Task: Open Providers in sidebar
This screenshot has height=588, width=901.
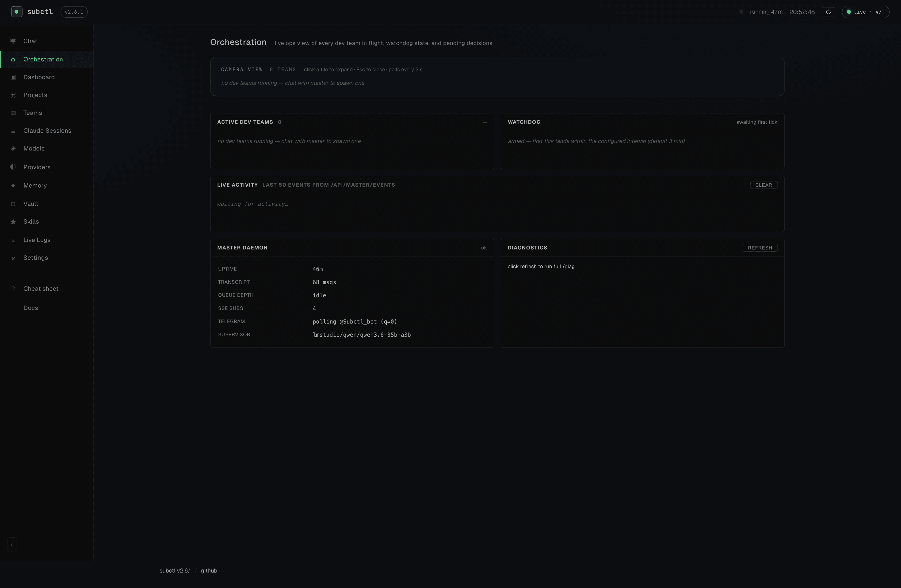Action: click(46, 167)
